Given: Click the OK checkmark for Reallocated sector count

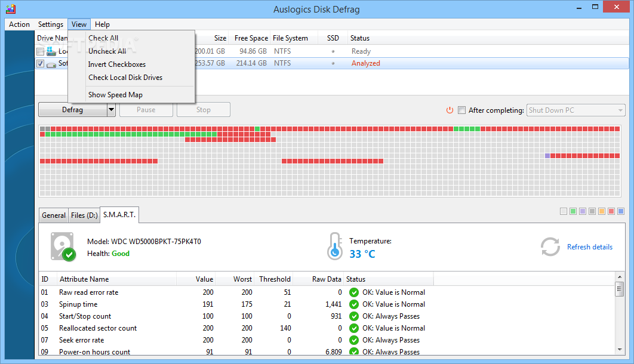Looking at the screenshot, I should tap(354, 328).
